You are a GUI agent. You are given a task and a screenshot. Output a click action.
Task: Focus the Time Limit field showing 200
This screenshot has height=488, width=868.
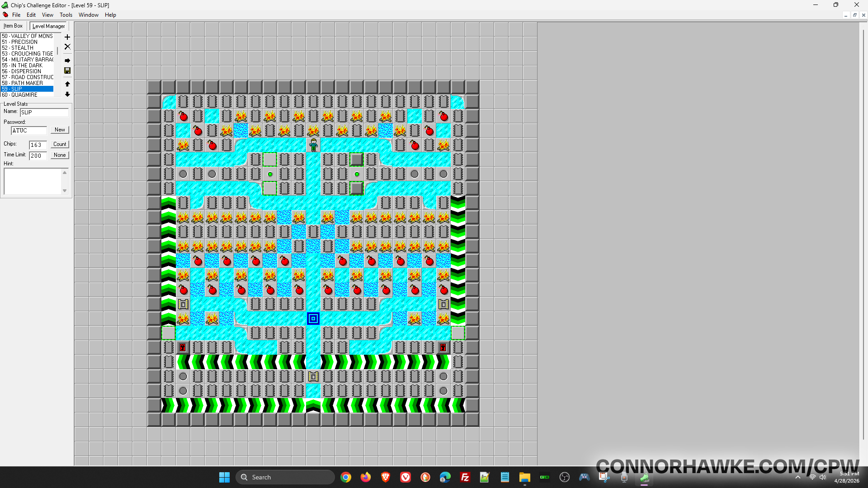pyautogui.click(x=38, y=156)
